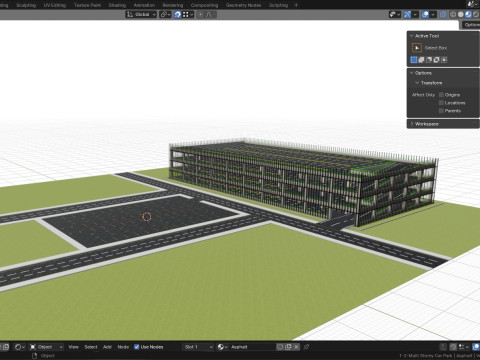Open the gizmo options dropdown arrow
This screenshot has height=360, width=480.
[415, 14]
